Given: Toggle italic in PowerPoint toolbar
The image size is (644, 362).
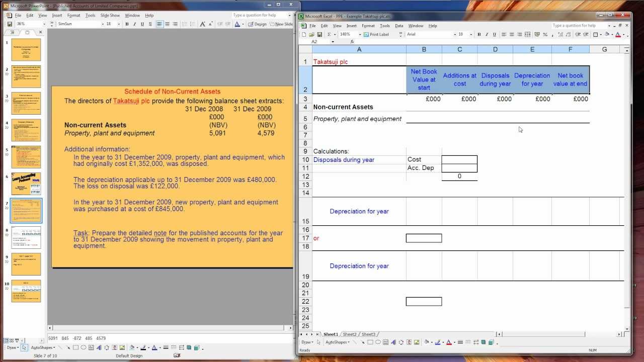Looking at the screenshot, I should (134, 24).
